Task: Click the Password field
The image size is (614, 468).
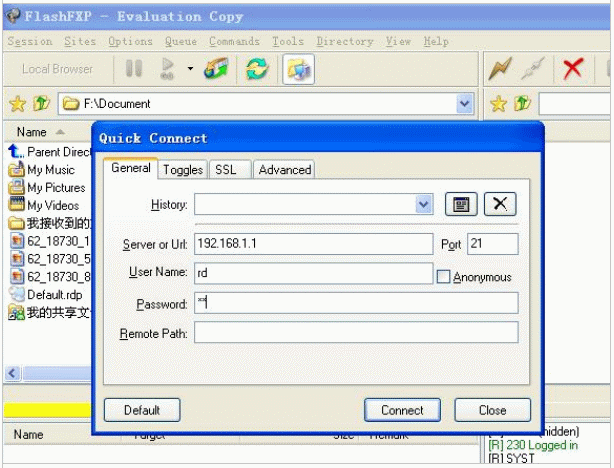Action: [356, 303]
